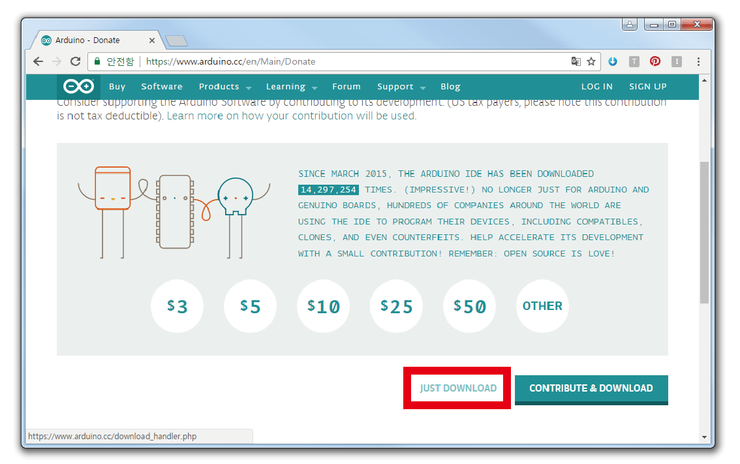The width and height of the screenshot is (740, 464).
Task: Select the $5 donation amount
Action: point(250,306)
